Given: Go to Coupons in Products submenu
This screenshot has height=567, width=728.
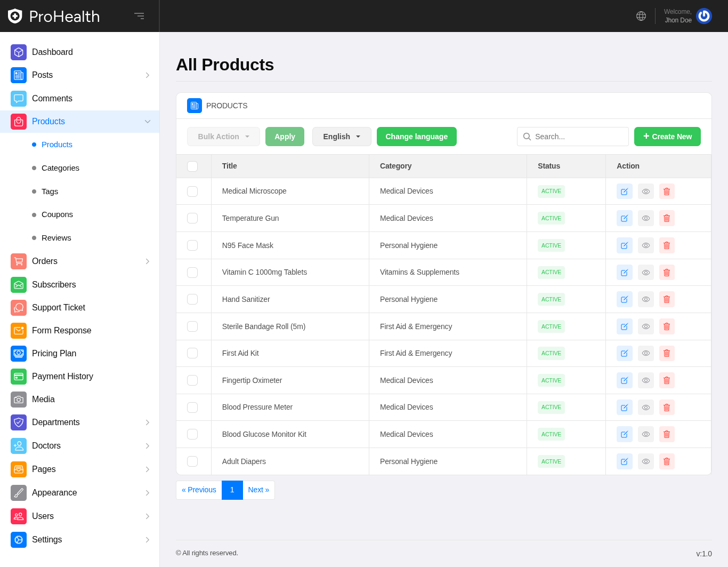Looking at the screenshot, I should tap(57, 214).
